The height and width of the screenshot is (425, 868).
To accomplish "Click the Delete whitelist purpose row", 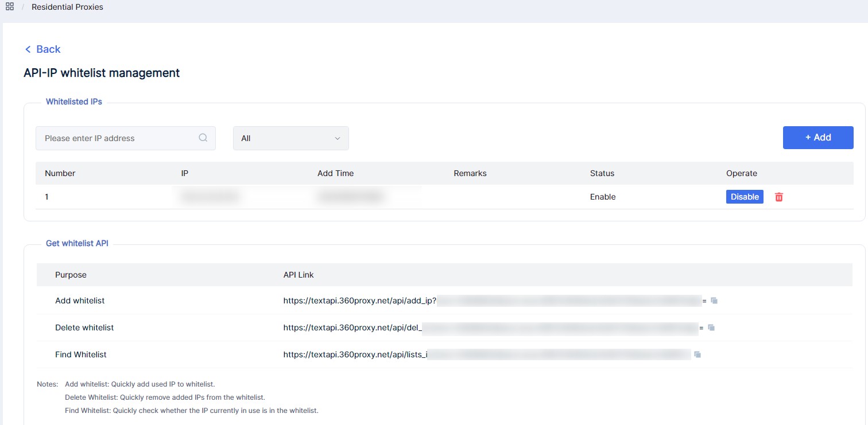I will point(84,327).
